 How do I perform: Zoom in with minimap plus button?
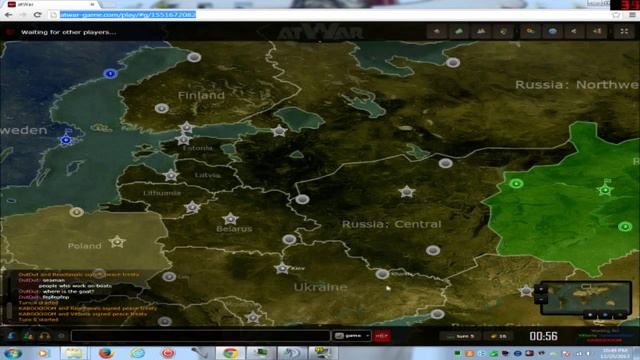[541, 289]
